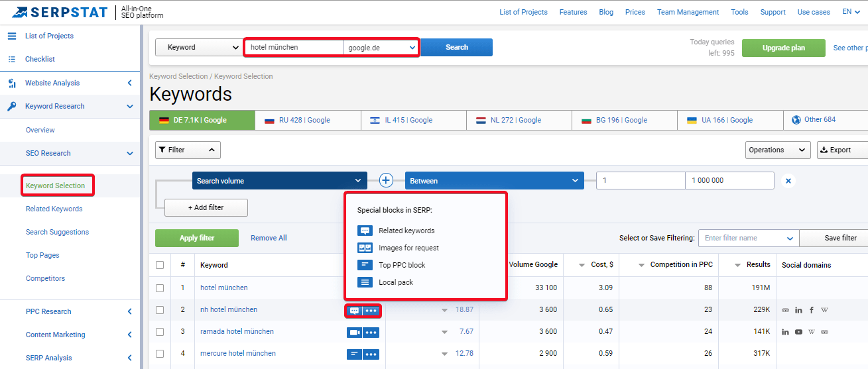The image size is (868, 369).
Task: Expand the Content Marketing sidebar section
Action: (x=130, y=335)
